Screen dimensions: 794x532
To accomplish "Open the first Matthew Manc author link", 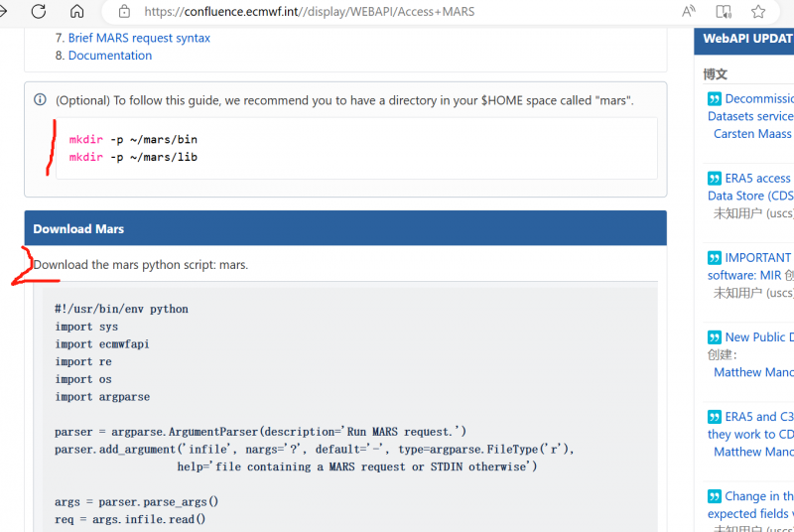I will click(x=752, y=372).
